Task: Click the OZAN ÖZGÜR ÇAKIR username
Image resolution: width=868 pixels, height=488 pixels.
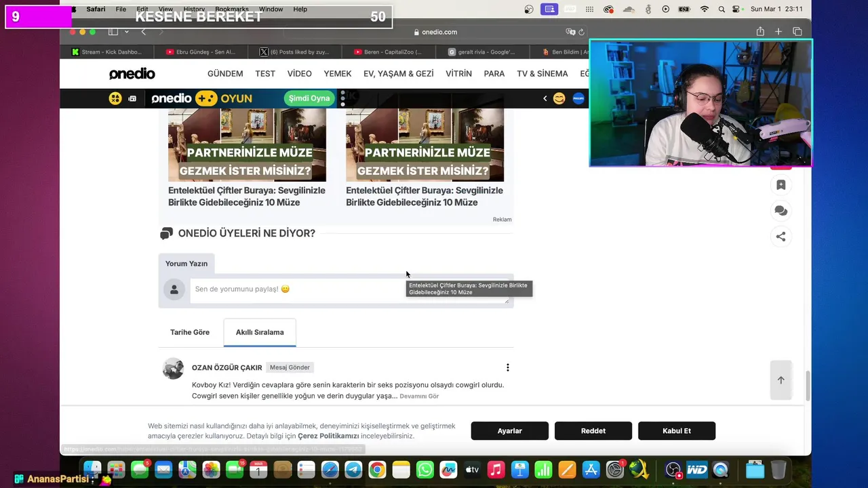Action: [227, 367]
